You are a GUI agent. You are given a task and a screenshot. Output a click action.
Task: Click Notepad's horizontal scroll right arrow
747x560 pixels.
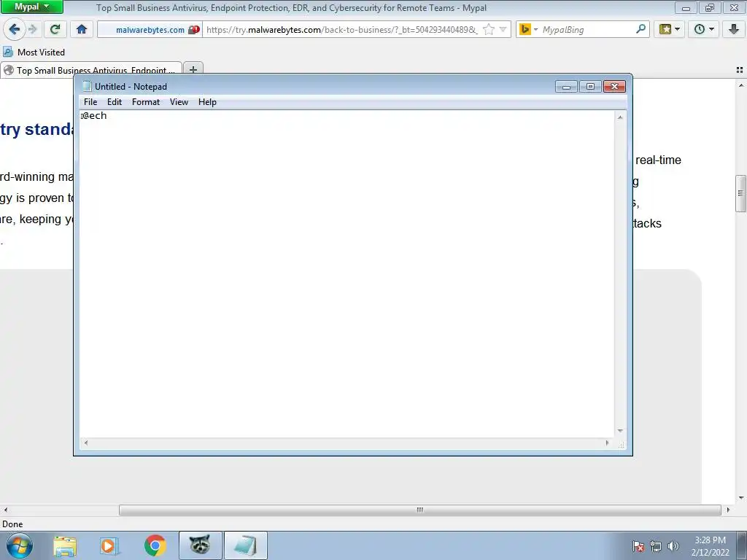pyautogui.click(x=607, y=443)
